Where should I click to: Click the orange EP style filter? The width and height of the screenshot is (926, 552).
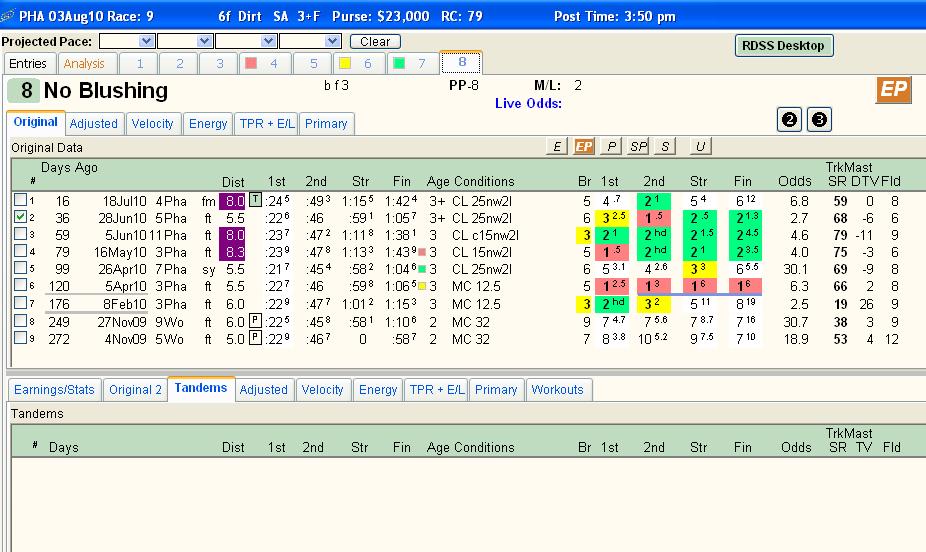coord(583,146)
